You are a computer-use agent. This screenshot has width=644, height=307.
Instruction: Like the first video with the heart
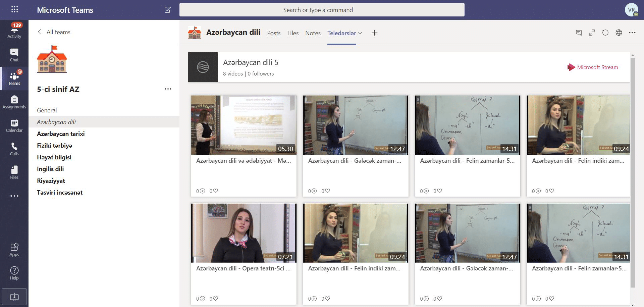pos(215,191)
